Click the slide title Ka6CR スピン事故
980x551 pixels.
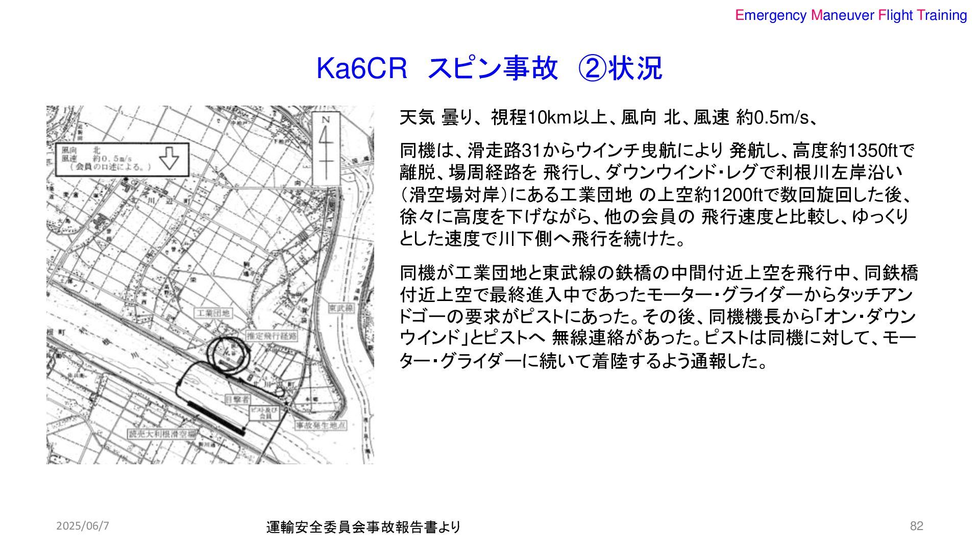[x=489, y=68]
